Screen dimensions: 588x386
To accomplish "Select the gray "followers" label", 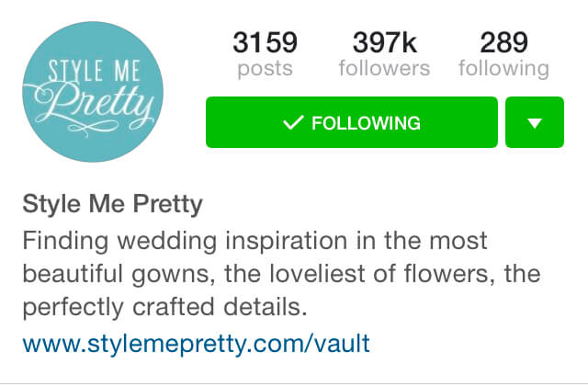I will click(384, 69).
